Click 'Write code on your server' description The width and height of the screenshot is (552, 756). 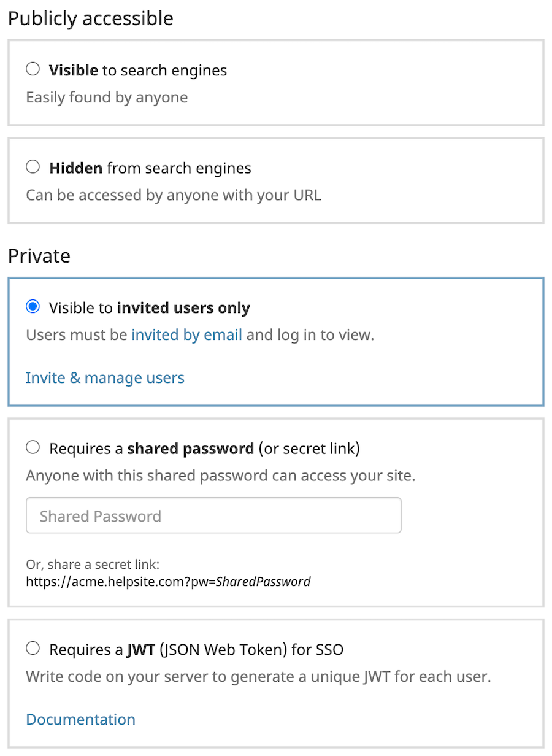[x=258, y=677]
